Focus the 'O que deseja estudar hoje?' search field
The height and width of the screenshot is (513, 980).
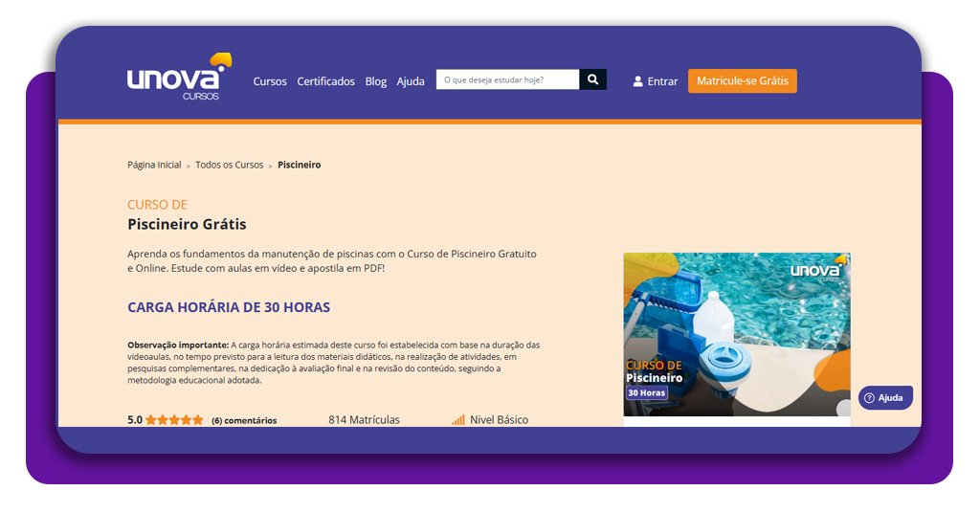tap(507, 79)
